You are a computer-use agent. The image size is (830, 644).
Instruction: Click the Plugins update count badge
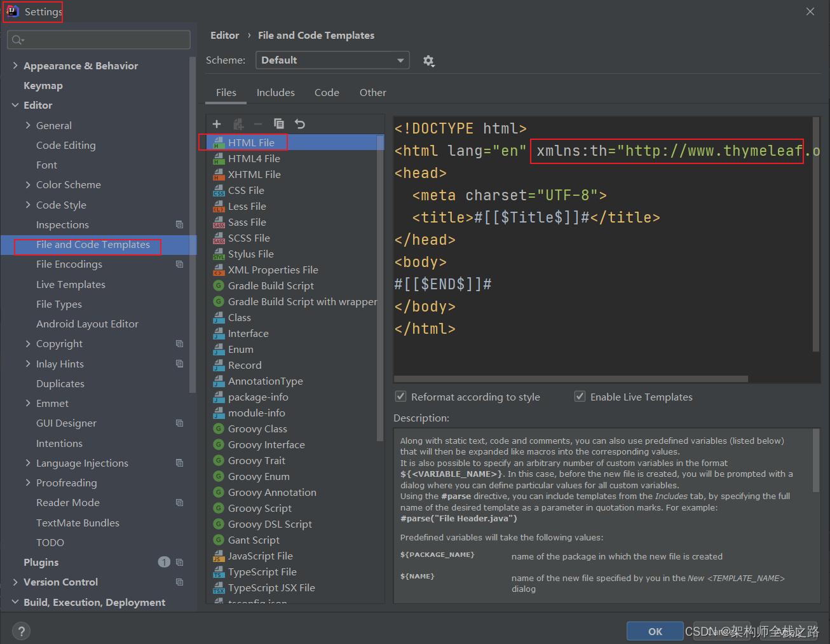(x=164, y=562)
